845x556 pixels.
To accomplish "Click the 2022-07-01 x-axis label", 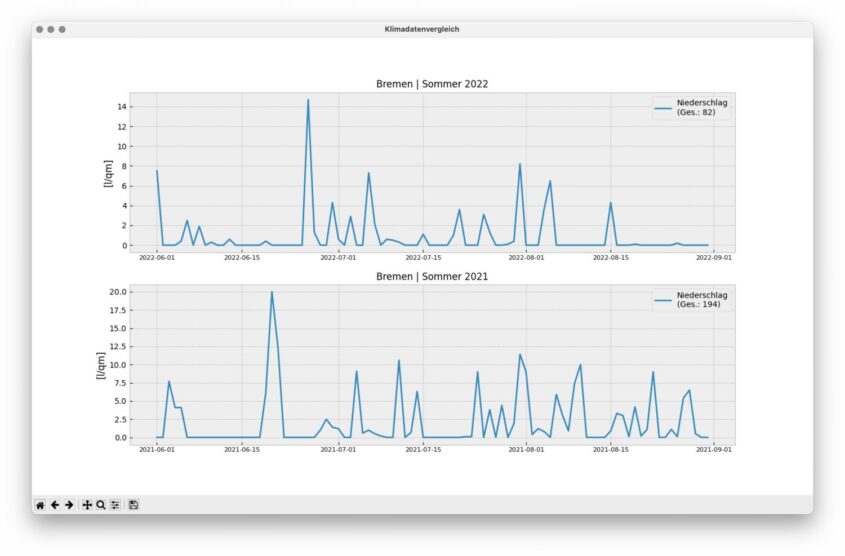I will (338, 258).
